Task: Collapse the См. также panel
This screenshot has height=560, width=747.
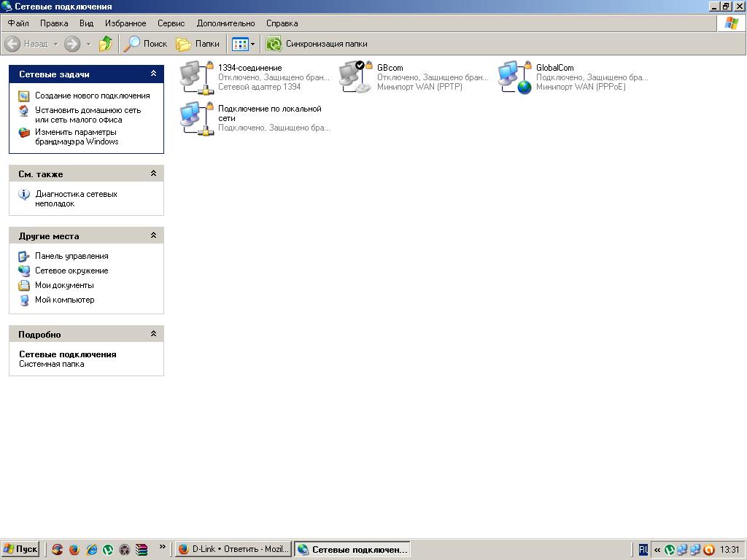Action: [x=153, y=174]
